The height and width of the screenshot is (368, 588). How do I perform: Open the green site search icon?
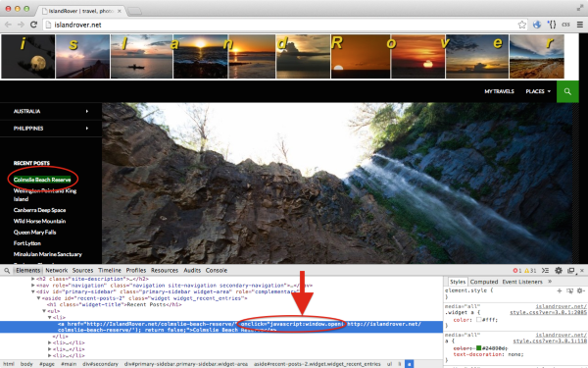click(x=567, y=91)
